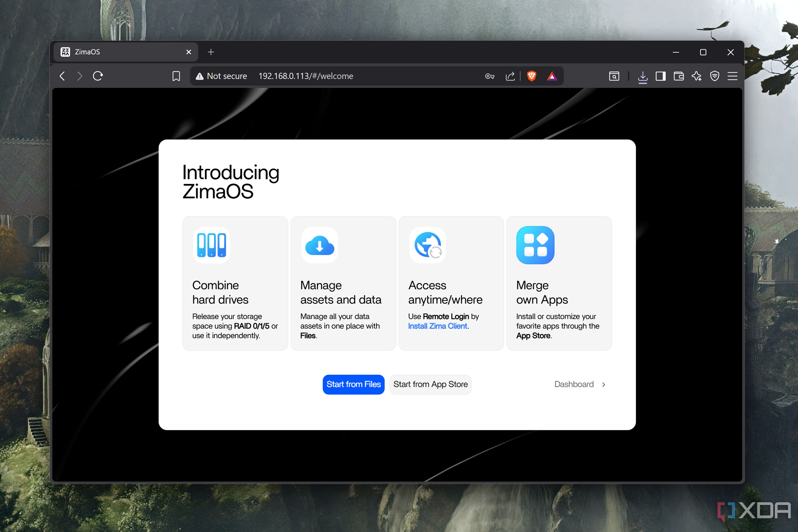
Task: Open the Brave VPN shield icon
Action: [x=715, y=76]
